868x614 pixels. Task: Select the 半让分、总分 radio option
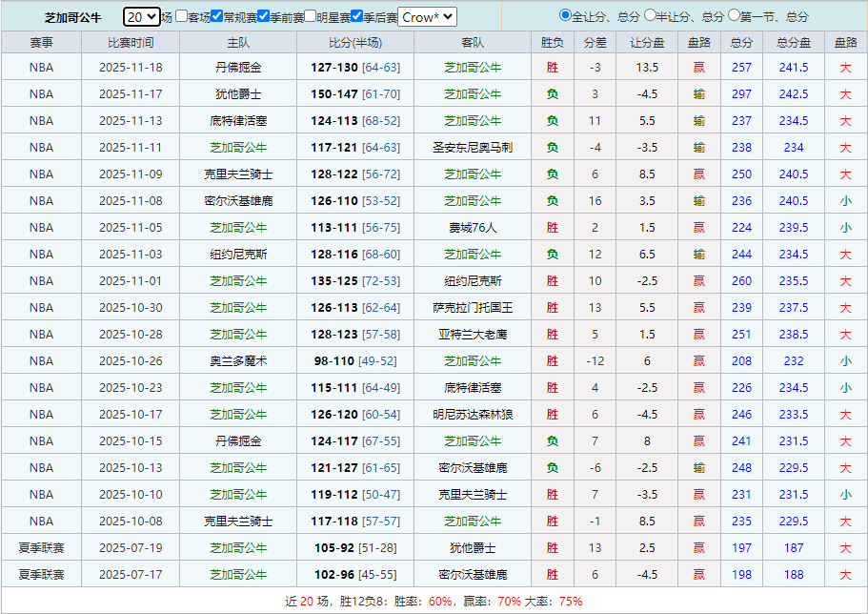tap(650, 15)
